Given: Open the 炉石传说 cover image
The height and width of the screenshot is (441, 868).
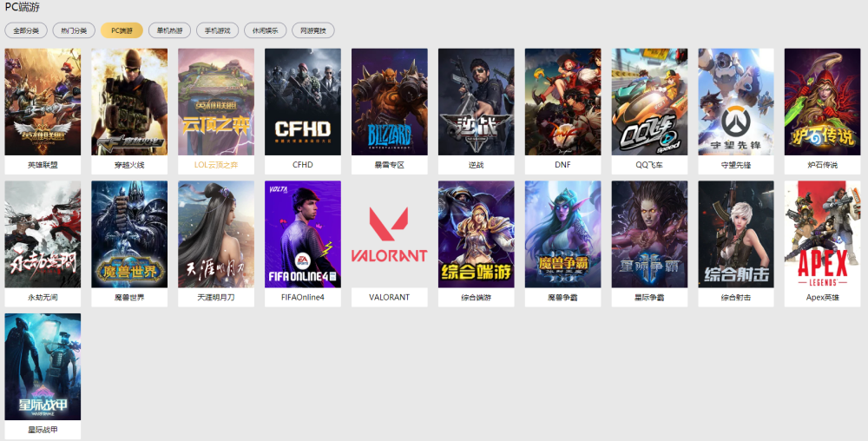Looking at the screenshot, I should pyautogui.click(x=823, y=102).
